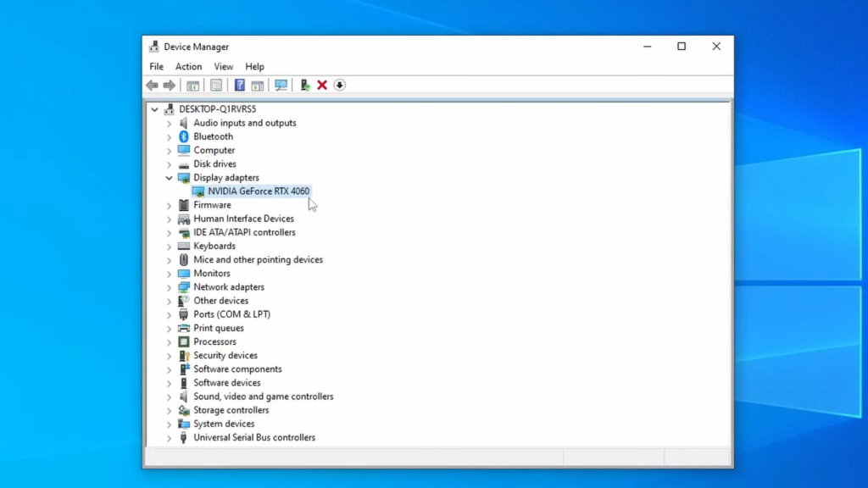This screenshot has height=488, width=868.
Task: Open Properties via the toolbar icon
Action: (216, 86)
